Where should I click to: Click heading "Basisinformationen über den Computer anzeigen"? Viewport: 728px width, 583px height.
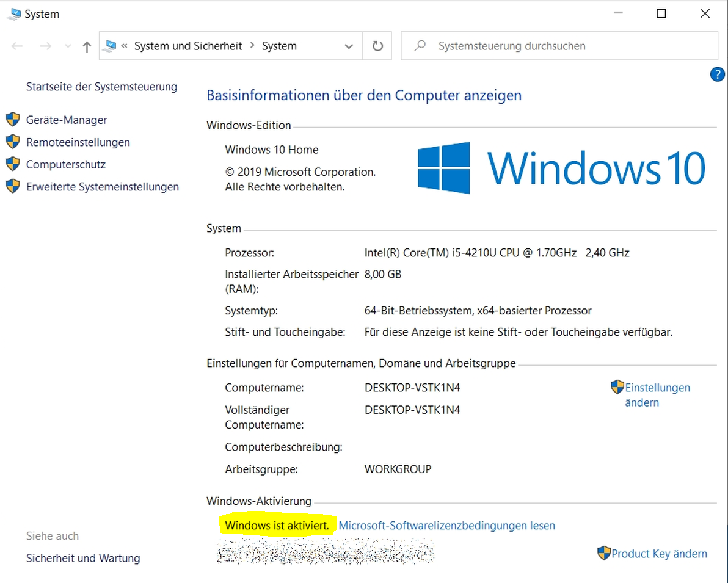click(x=364, y=95)
